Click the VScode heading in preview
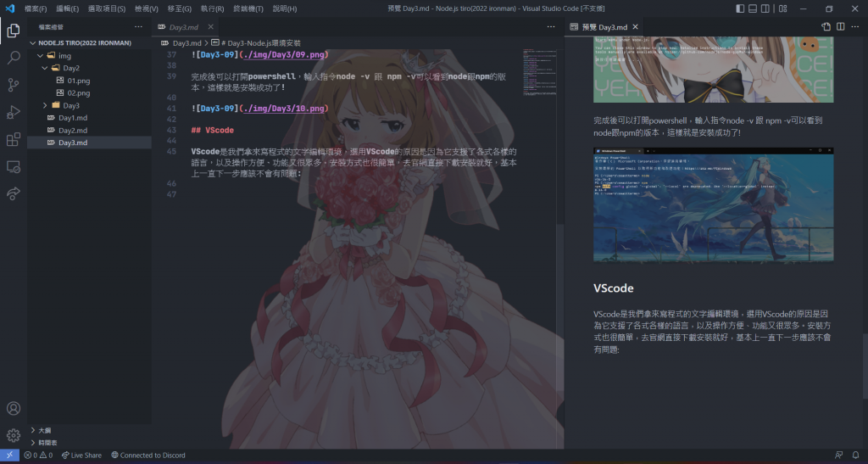This screenshot has width=868, height=464. [x=614, y=288]
